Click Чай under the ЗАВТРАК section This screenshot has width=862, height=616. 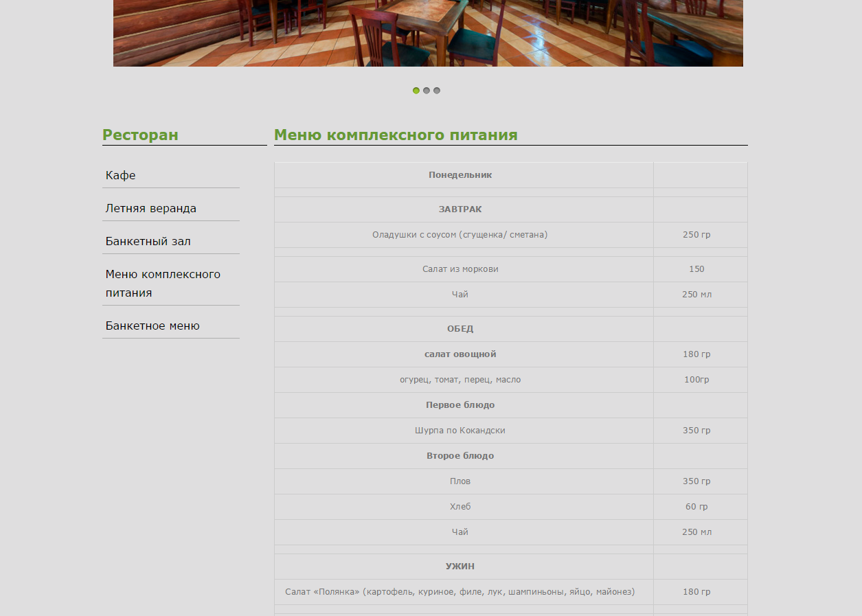click(460, 295)
